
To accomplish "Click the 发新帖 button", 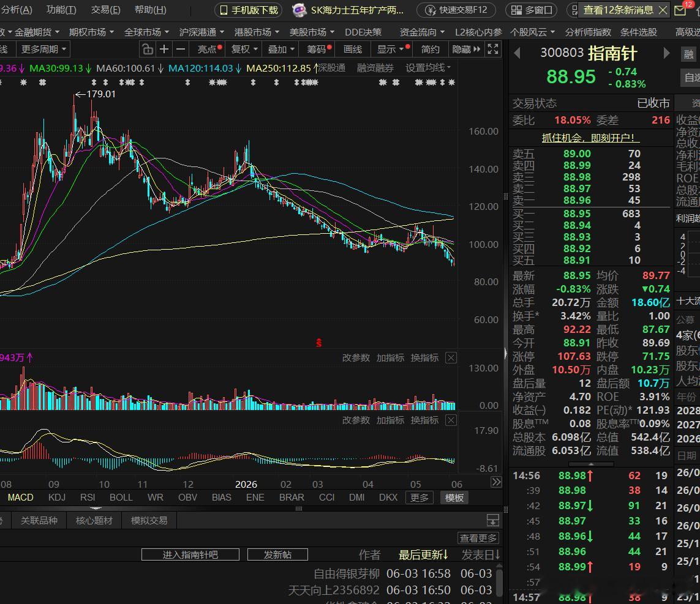I will point(277,554).
